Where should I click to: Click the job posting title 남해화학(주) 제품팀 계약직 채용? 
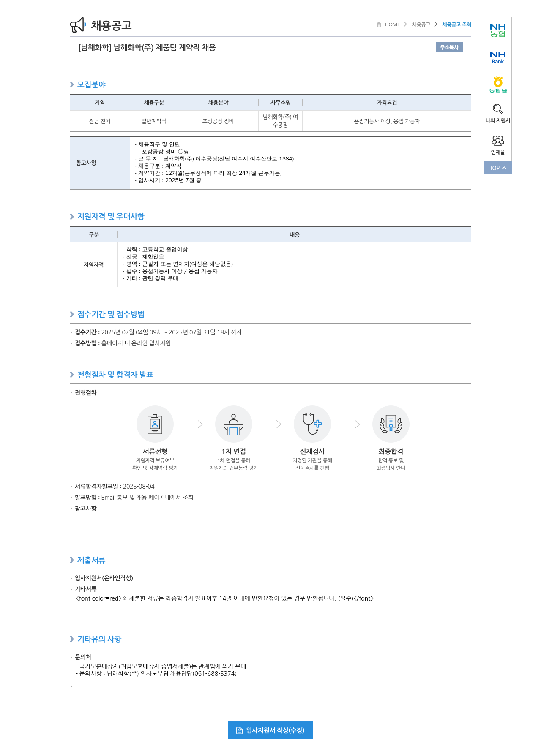click(147, 47)
